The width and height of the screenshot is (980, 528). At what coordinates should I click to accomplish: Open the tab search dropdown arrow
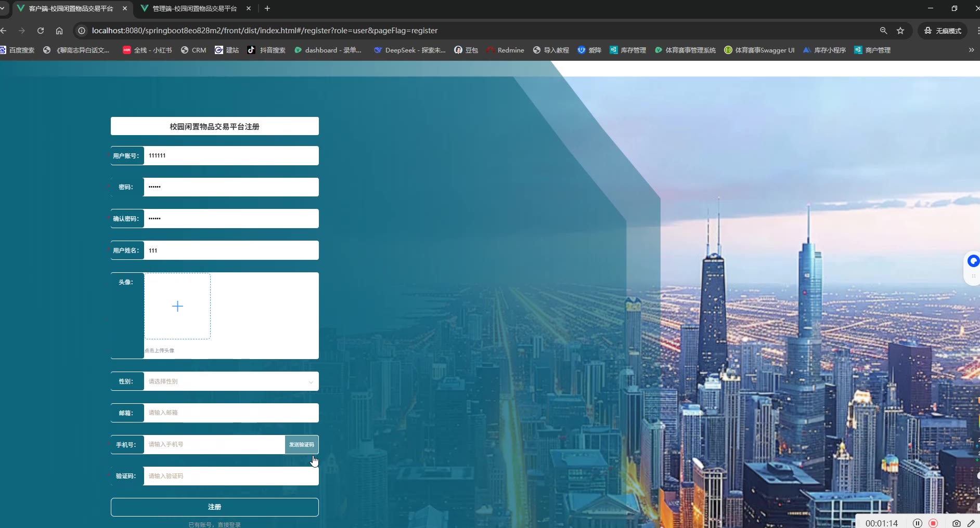[x=3, y=8]
